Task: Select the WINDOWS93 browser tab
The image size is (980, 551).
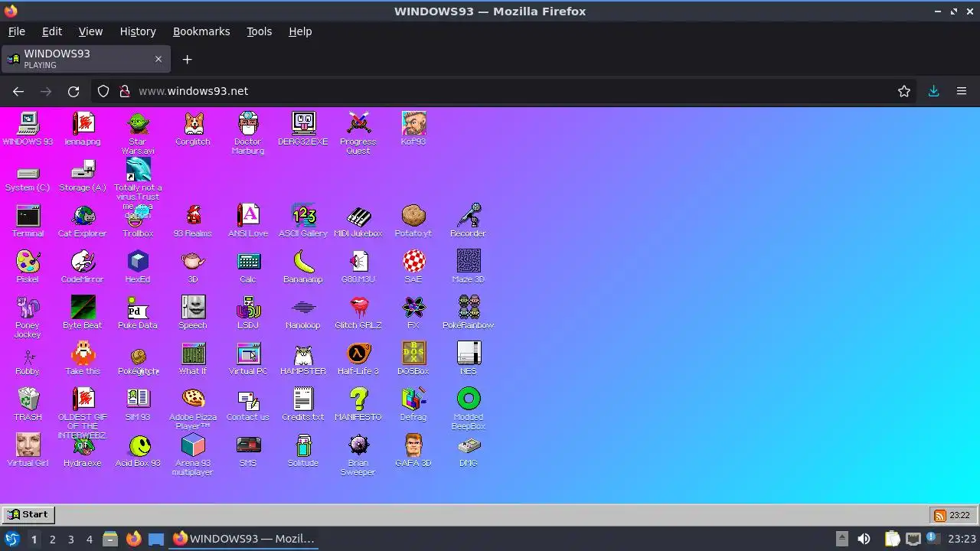Action: click(85, 59)
